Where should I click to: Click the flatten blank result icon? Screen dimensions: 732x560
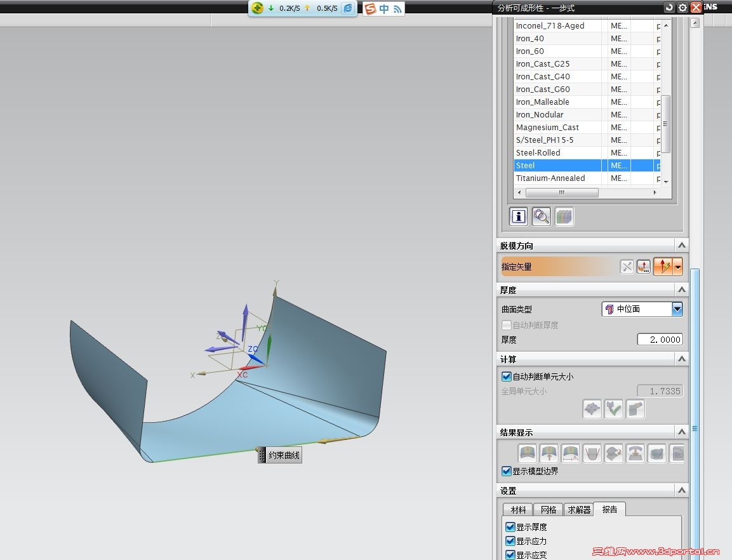[x=614, y=453]
